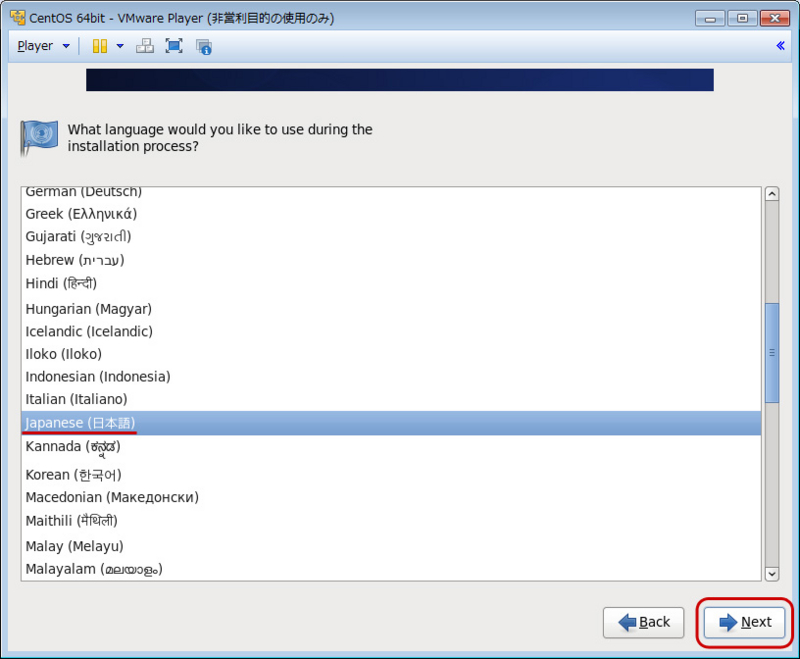Click the VMware Player title bar icon
Viewport: 800px width, 659px height.
click(17, 18)
